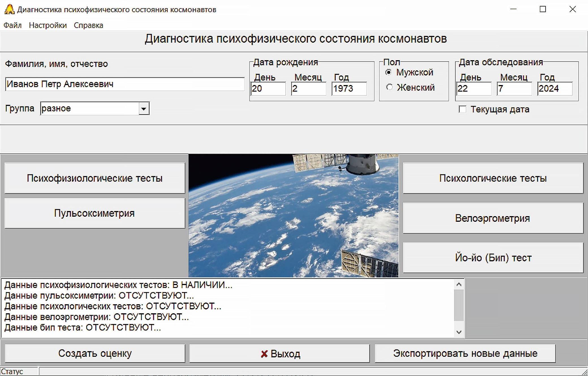Click Экспортировать новые данные
This screenshot has width=588, height=376.
[465, 353]
